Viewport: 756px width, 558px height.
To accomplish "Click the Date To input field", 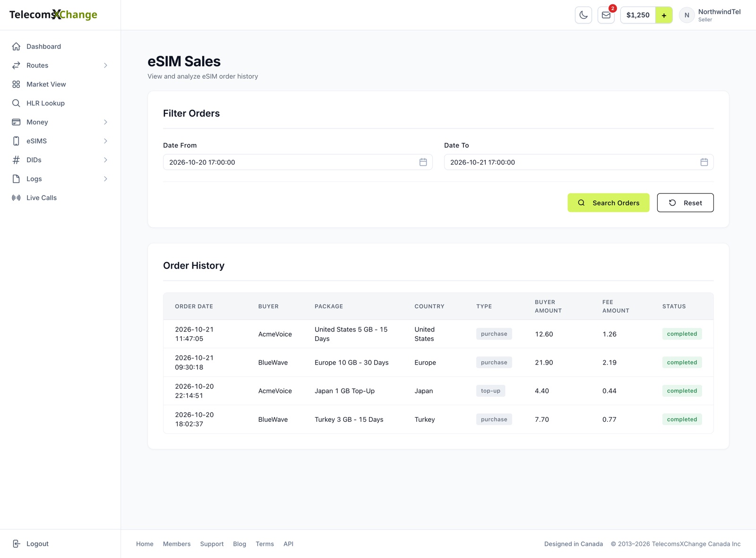I will click(579, 162).
